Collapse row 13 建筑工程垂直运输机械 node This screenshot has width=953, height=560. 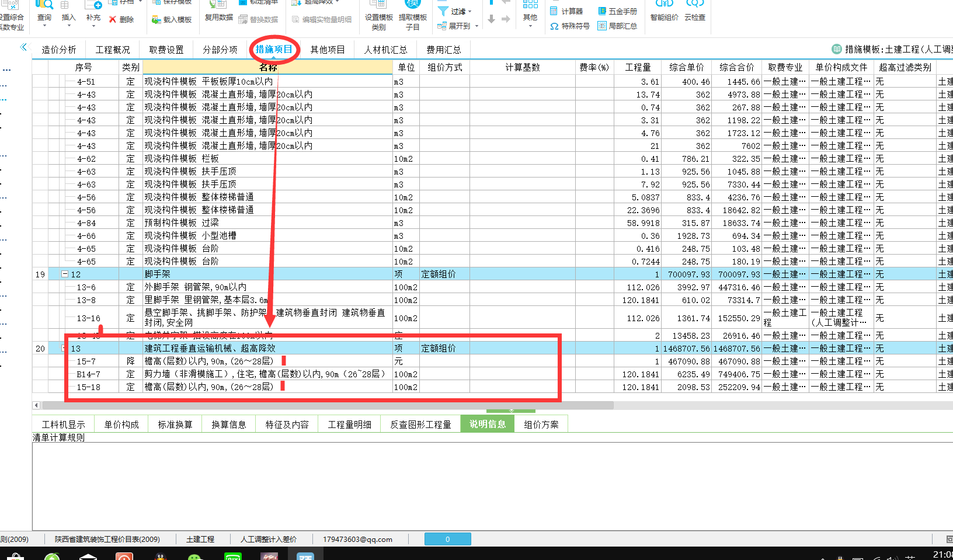(65, 348)
